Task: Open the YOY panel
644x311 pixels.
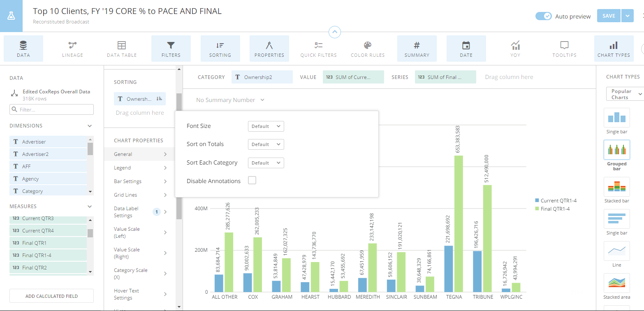Action: (515, 48)
